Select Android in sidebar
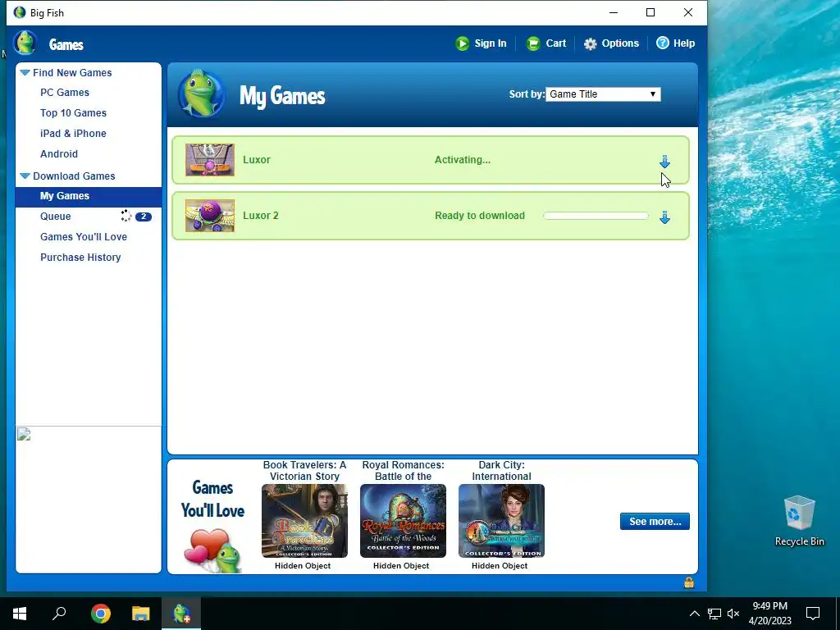This screenshot has height=630, width=840. [59, 153]
